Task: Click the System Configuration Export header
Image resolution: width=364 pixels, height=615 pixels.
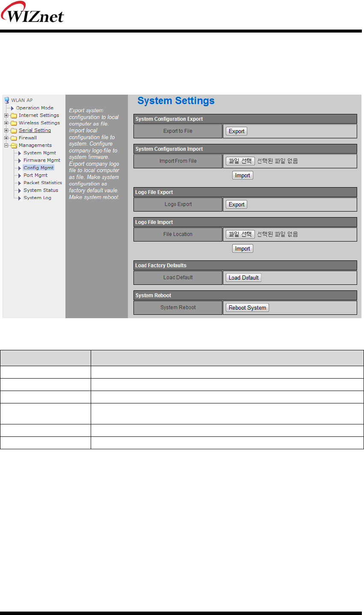Action: click(245, 119)
